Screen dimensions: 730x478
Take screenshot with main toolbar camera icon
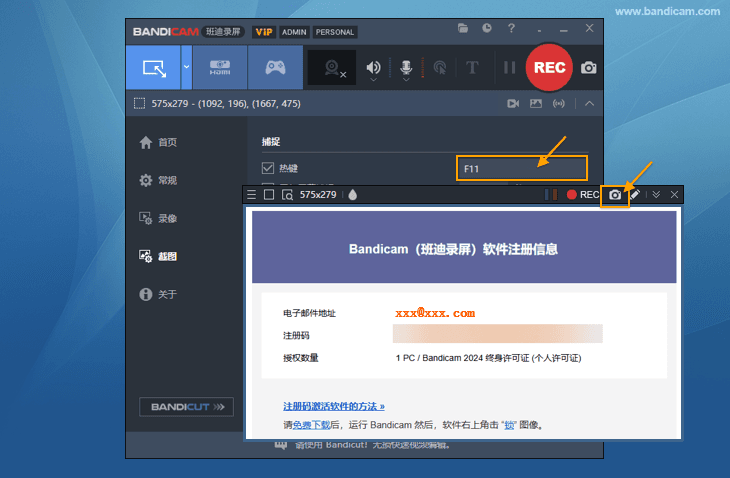(x=588, y=68)
